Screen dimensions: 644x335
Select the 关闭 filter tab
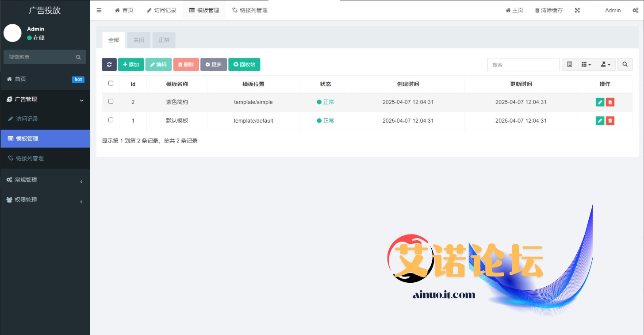click(x=139, y=40)
